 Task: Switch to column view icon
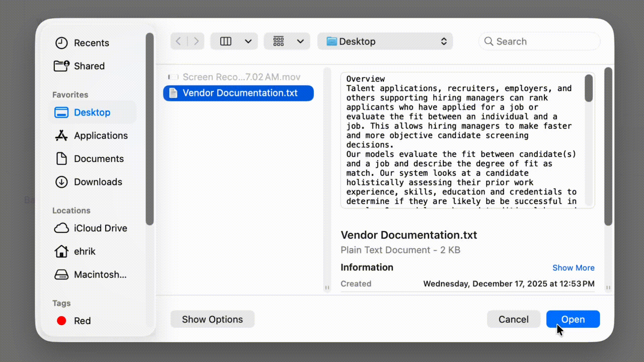[x=225, y=41]
